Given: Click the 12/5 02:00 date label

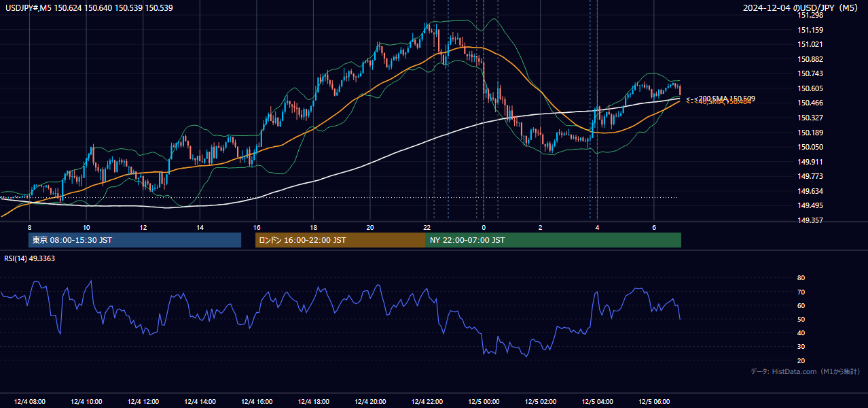Looking at the screenshot, I should coord(541,402).
